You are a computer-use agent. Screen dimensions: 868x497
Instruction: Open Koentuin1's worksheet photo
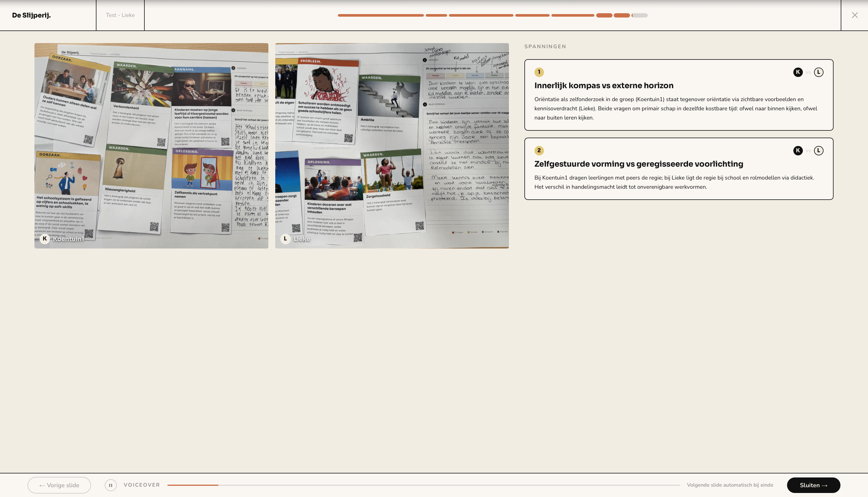[x=151, y=146]
